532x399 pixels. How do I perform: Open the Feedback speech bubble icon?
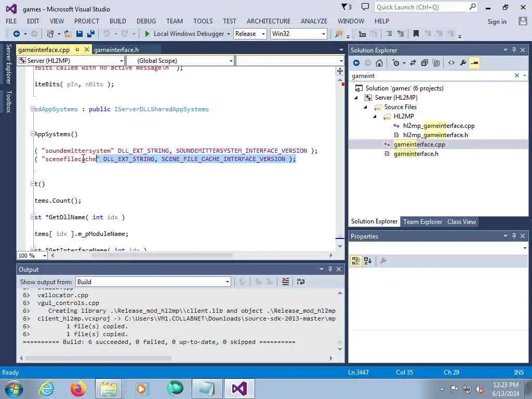click(x=365, y=7)
